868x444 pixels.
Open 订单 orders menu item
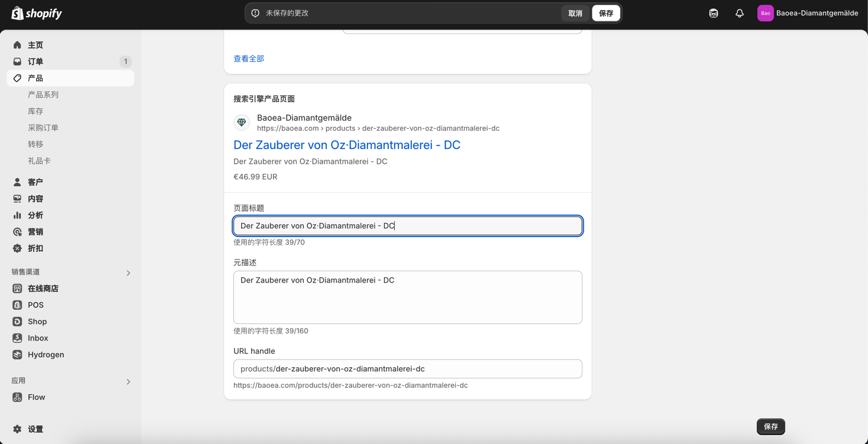(35, 61)
